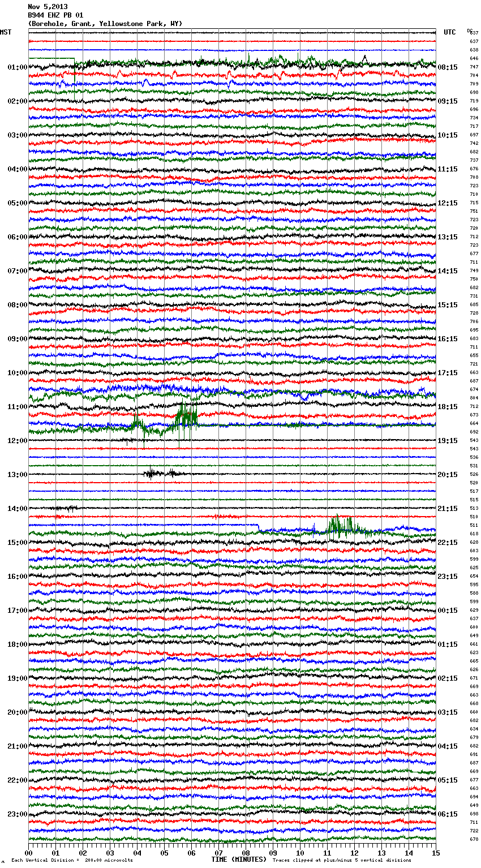The image size is (481, 868).
Task: Click the 14:15 UTC time label
Action: [x=448, y=271]
